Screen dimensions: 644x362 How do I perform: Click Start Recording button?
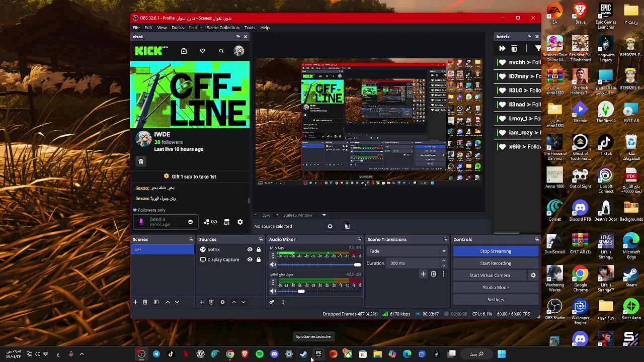pos(496,263)
